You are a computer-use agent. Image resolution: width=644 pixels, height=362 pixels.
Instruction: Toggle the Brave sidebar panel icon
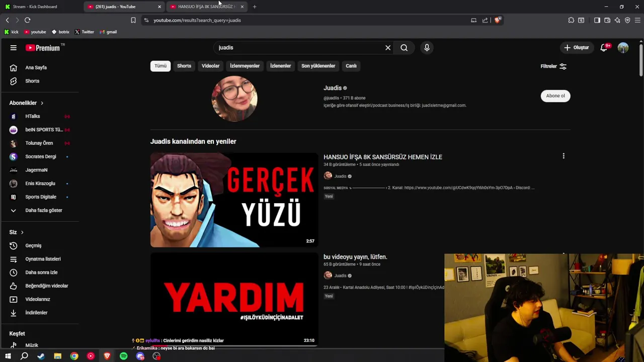pos(597,20)
